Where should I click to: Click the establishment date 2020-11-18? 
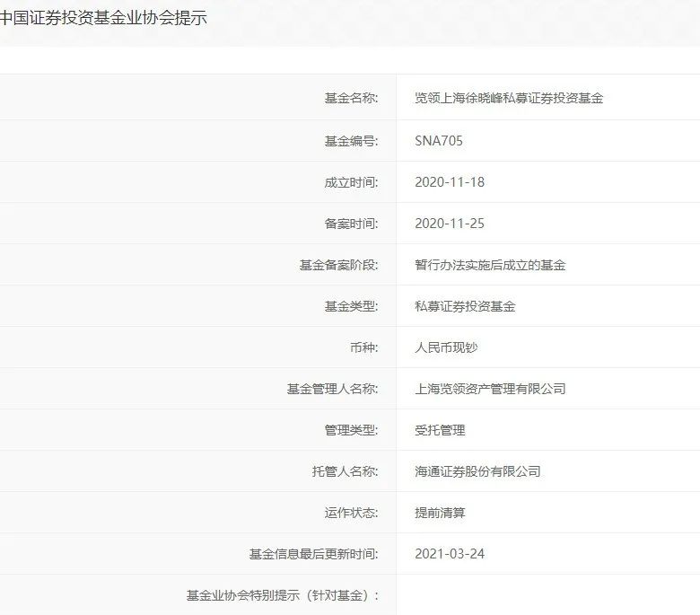click(450, 181)
